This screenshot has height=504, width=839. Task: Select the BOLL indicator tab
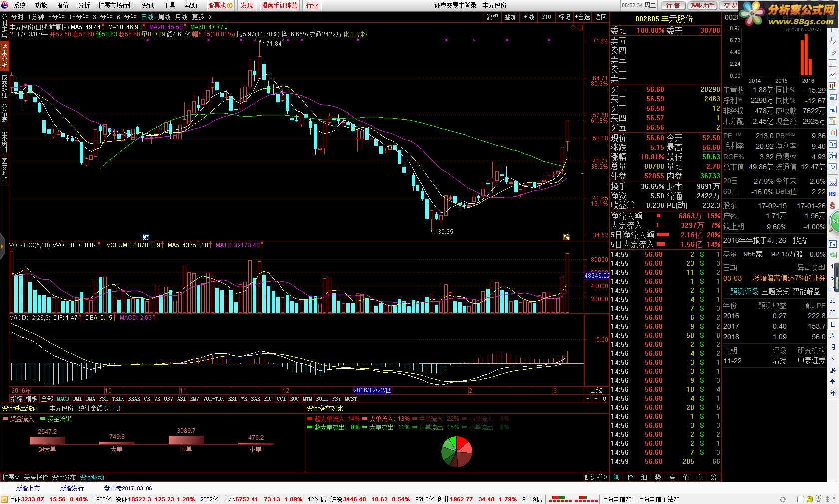click(322, 399)
